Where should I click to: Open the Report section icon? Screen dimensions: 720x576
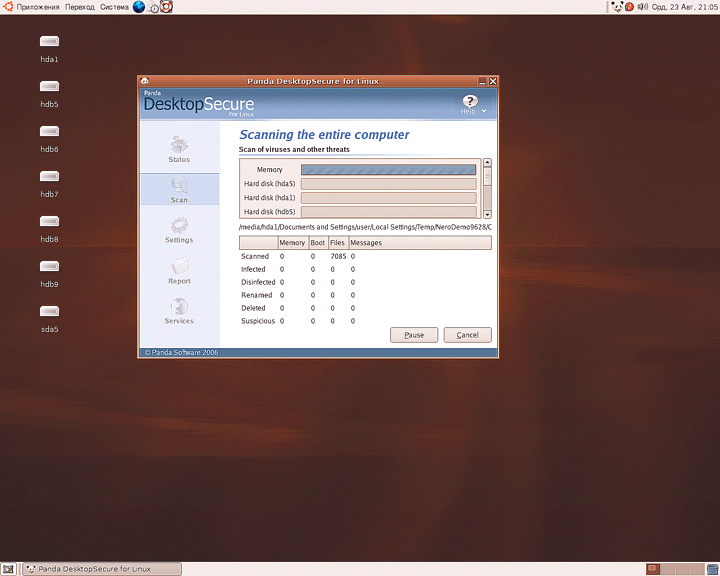pyautogui.click(x=179, y=266)
